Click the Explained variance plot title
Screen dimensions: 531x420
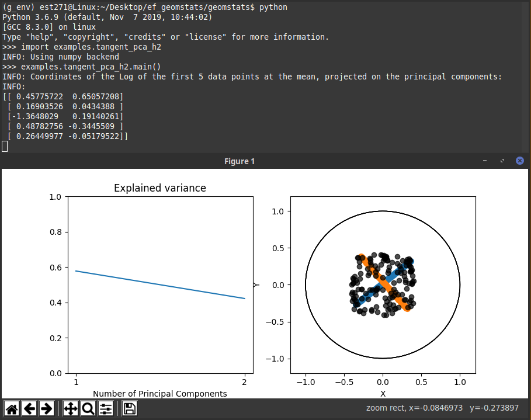pos(159,188)
